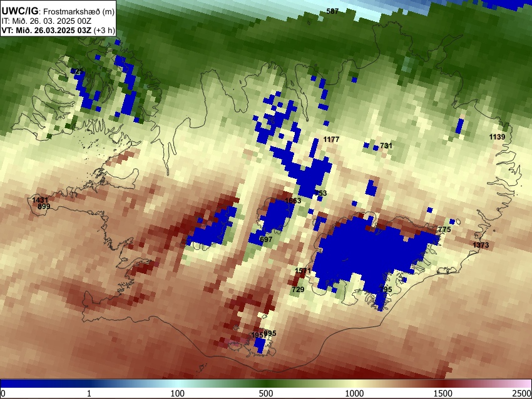Click the valid time line 'VT: Mið. 26.03.2025 03Z'
Image resolution: width=532 pixels, height=399 pixels.
(46, 30)
